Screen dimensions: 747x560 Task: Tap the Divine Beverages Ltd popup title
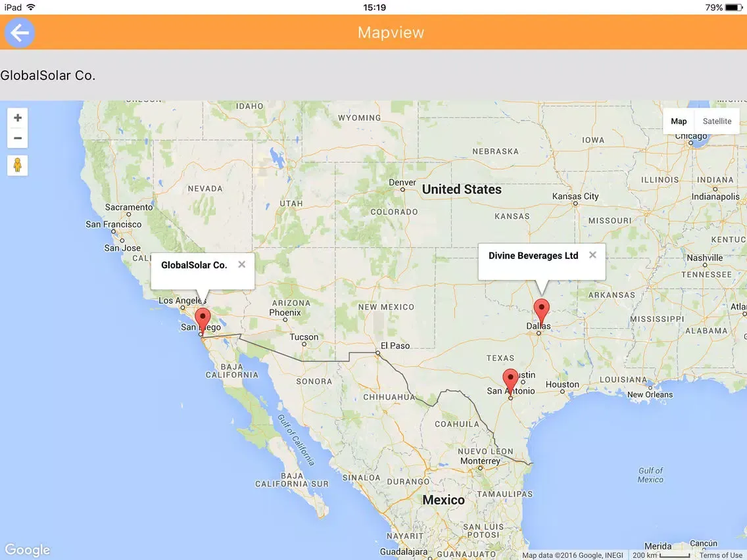click(533, 256)
